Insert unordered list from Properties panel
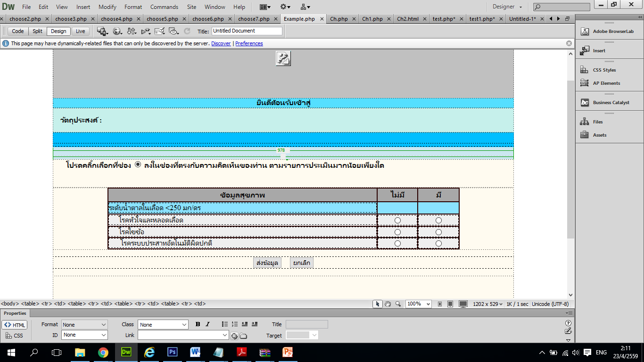Viewport: 644px width, 362px height. 225,324
